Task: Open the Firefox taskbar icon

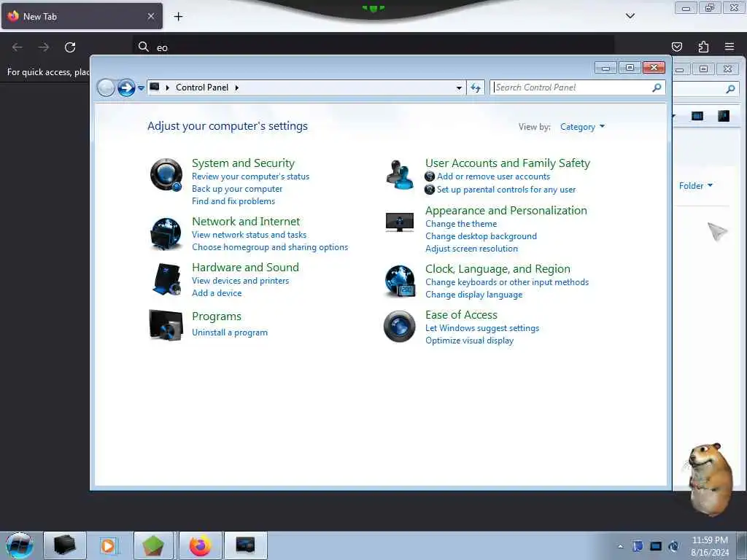Action: (x=201, y=545)
